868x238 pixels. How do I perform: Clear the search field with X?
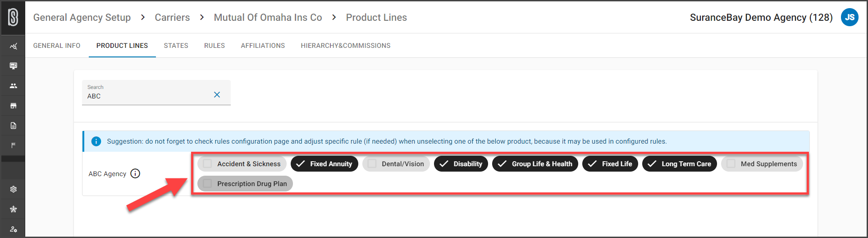[217, 94]
